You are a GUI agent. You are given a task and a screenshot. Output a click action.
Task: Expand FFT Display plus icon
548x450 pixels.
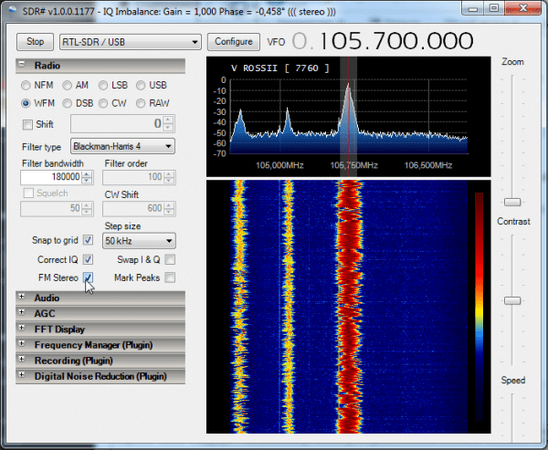[22, 328]
